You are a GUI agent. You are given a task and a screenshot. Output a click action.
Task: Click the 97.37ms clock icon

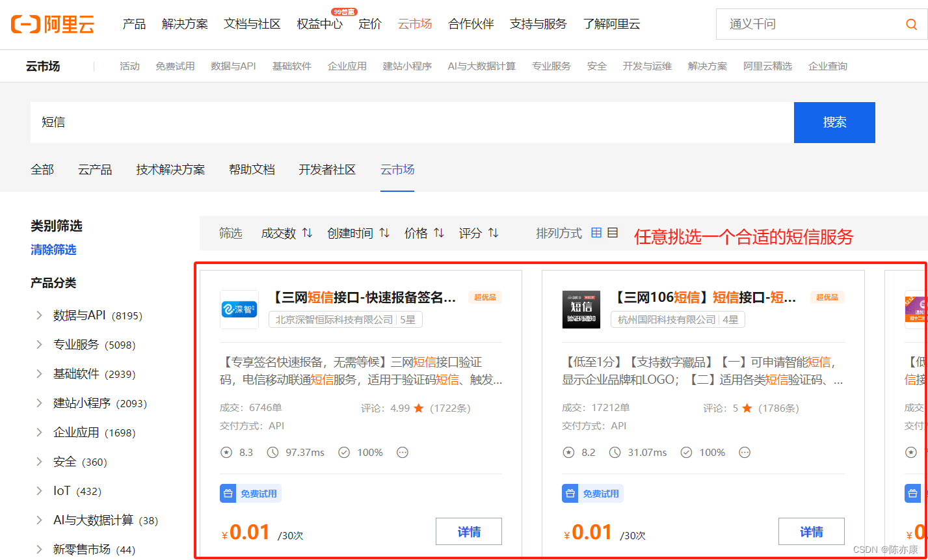pos(272,452)
